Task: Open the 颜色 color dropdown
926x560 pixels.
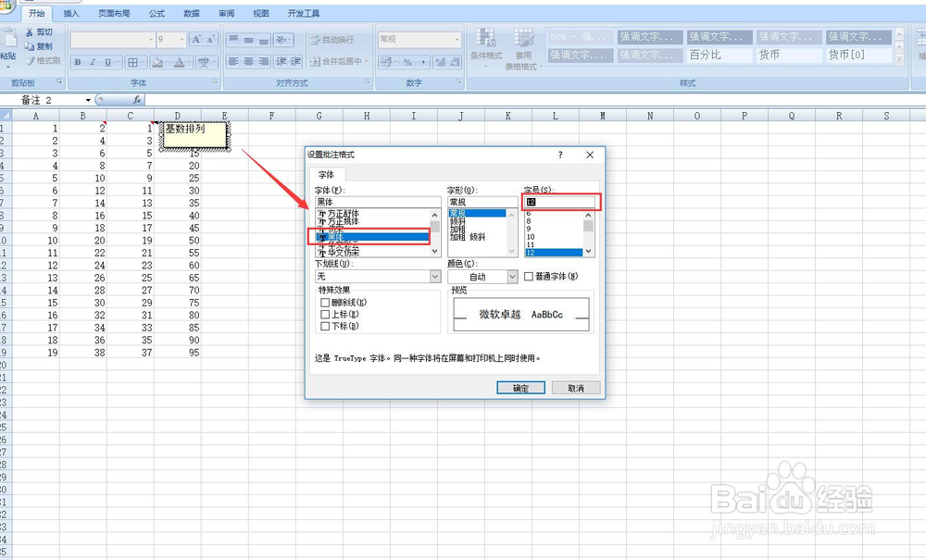Action: 512,276
